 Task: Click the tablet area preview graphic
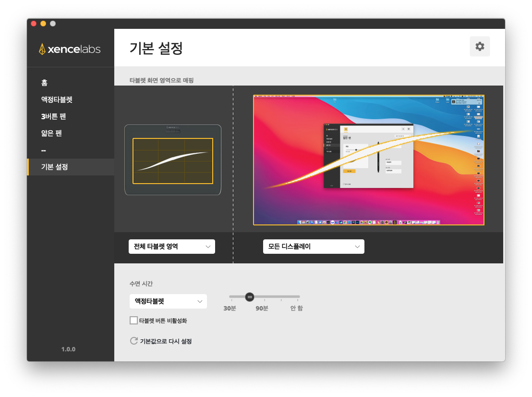(173, 161)
